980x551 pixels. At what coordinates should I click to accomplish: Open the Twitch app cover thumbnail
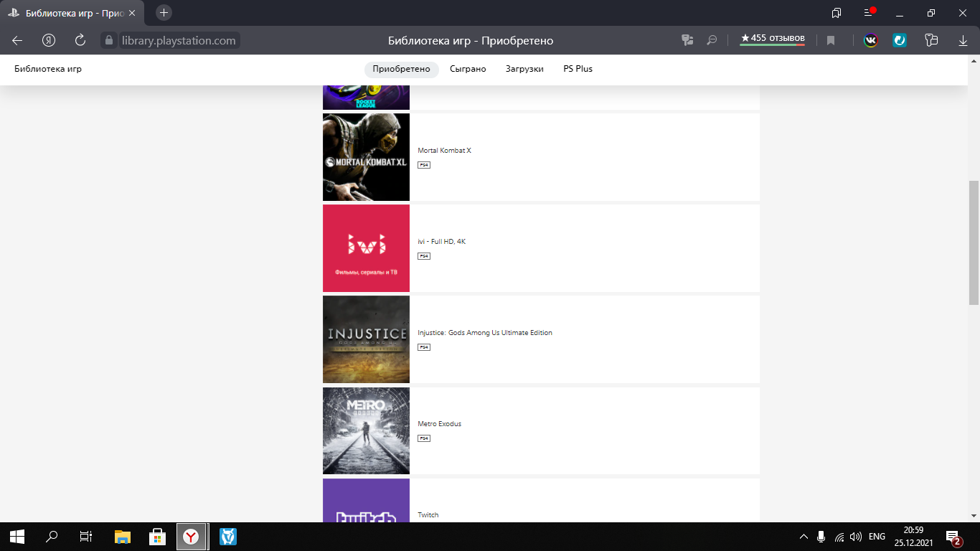coord(366,500)
